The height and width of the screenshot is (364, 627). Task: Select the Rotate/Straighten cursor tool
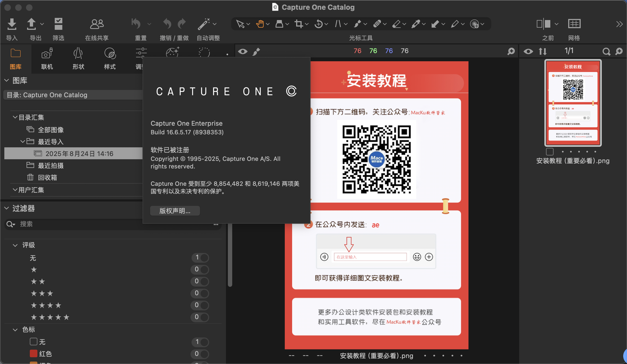319,24
